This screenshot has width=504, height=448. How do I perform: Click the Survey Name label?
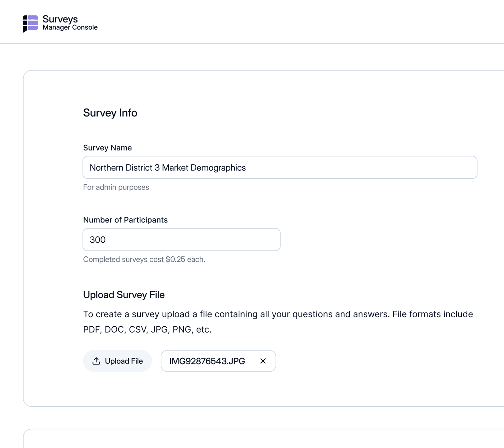click(x=107, y=148)
